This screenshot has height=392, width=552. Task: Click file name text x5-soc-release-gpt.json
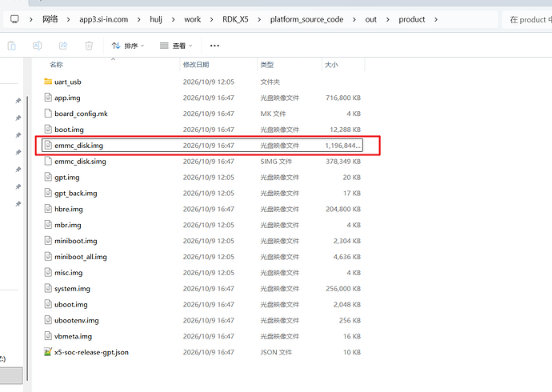(91, 352)
